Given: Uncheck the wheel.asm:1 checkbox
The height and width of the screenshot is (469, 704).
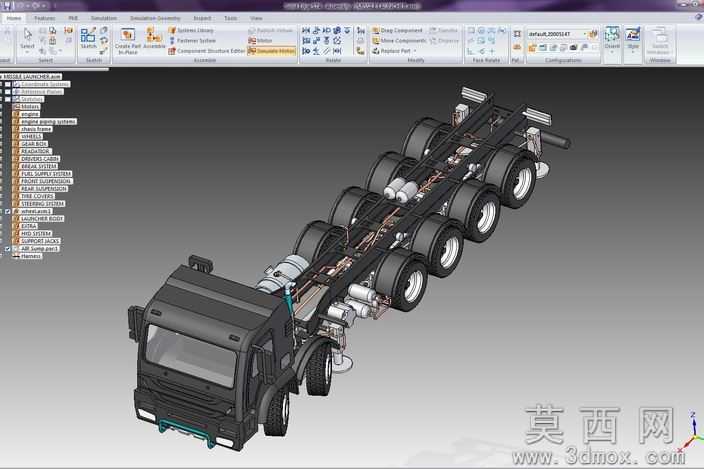Looking at the screenshot, I should click(8, 211).
